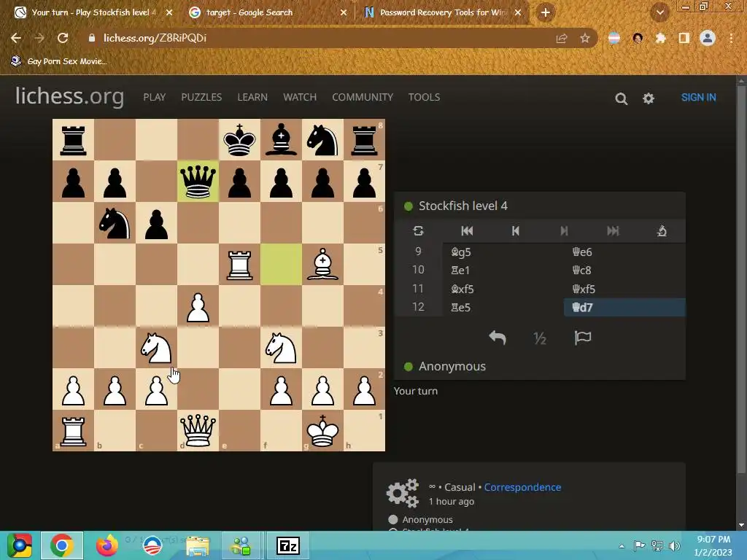Click the black queen on d7

point(198,182)
